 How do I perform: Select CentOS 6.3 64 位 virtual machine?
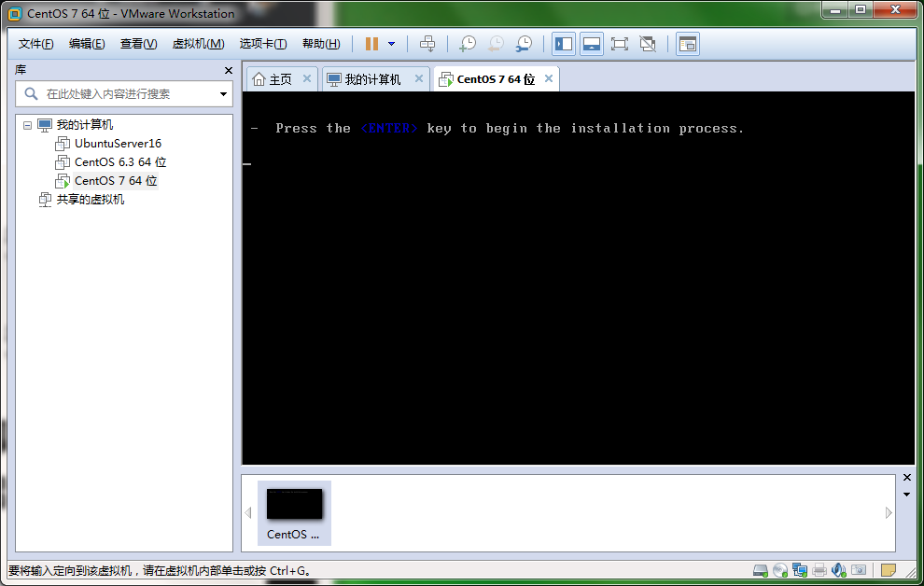(x=120, y=162)
